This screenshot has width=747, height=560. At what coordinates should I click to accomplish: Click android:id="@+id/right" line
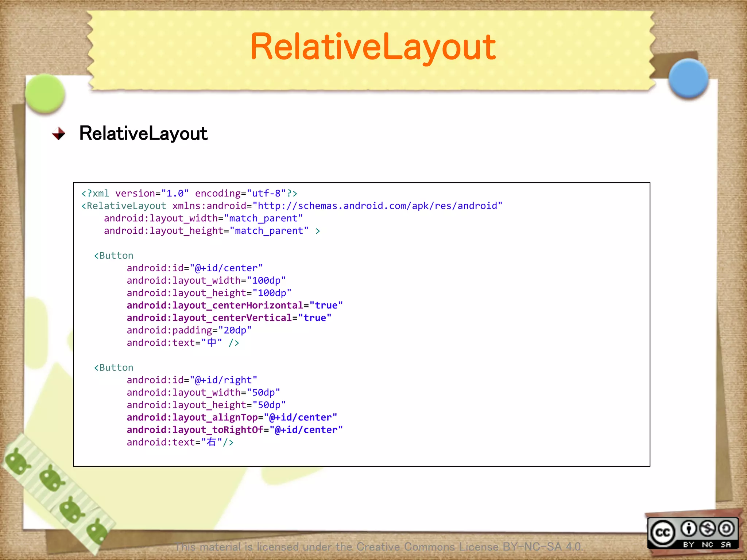tap(192, 380)
